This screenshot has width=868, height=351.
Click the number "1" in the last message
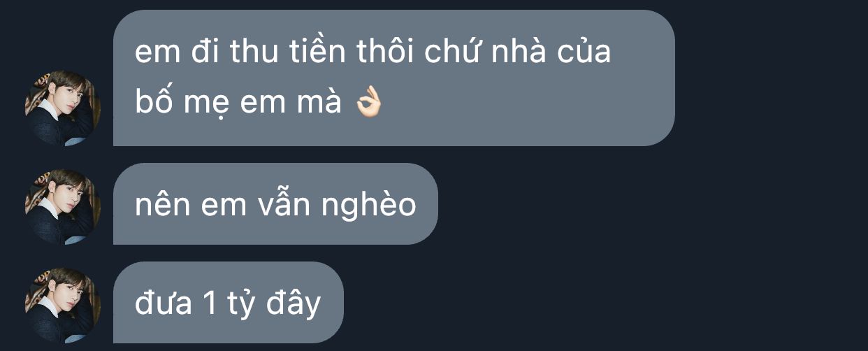pyautogui.click(x=210, y=303)
